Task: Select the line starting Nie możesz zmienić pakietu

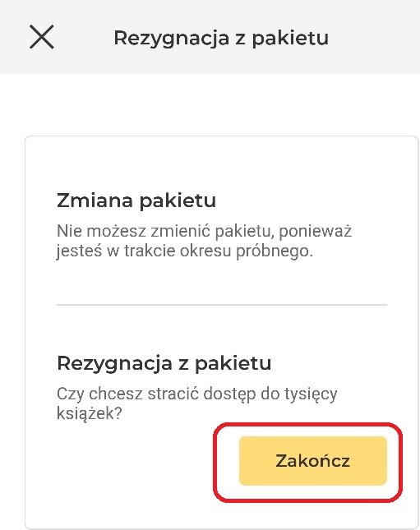Action: click(205, 231)
